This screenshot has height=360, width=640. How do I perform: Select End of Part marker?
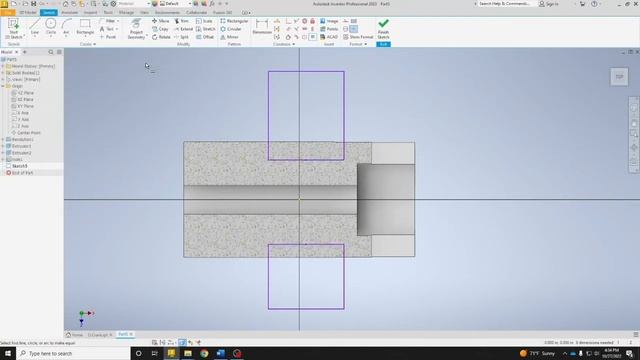coord(20,173)
